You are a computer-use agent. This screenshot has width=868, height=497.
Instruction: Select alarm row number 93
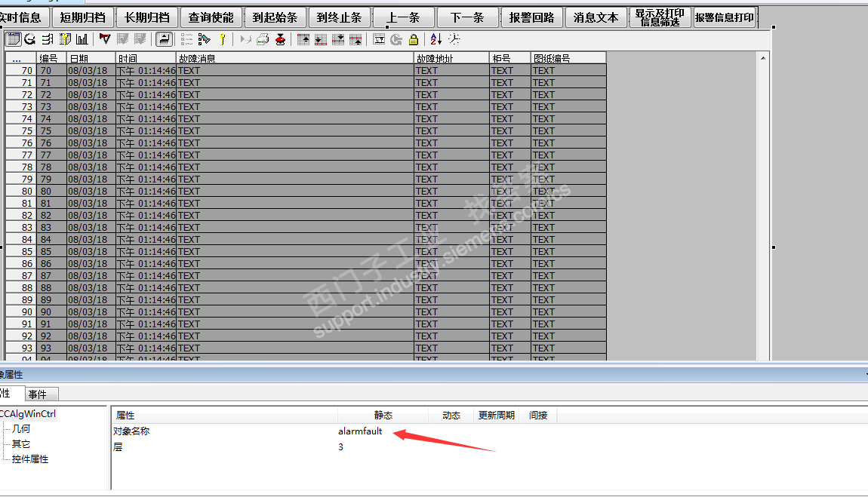point(306,348)
